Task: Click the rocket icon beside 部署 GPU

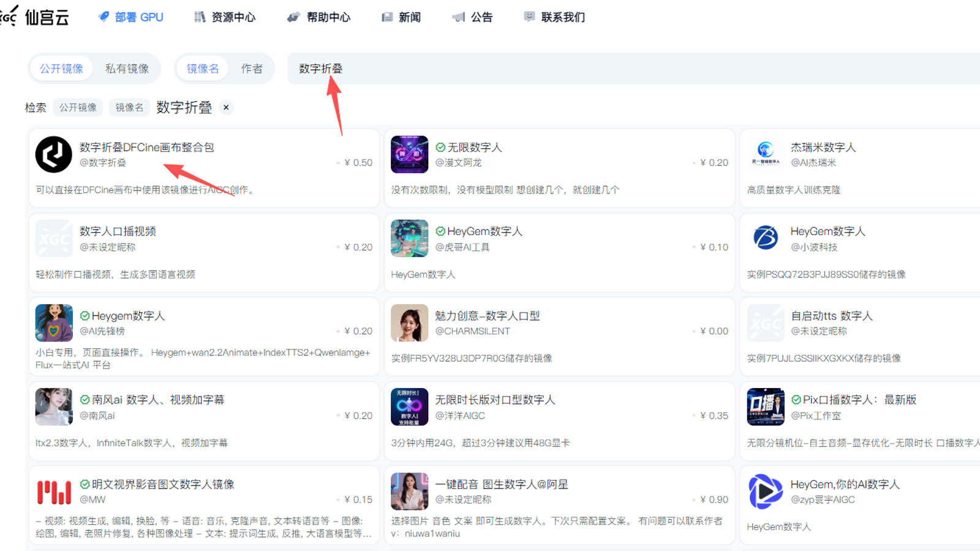Action: pyautogui.click(x=104, y=17)
